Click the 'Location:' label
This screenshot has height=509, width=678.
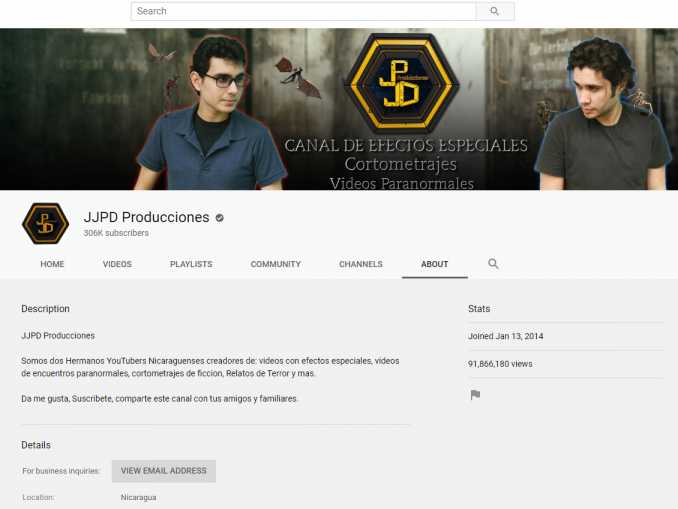(38, 497)
